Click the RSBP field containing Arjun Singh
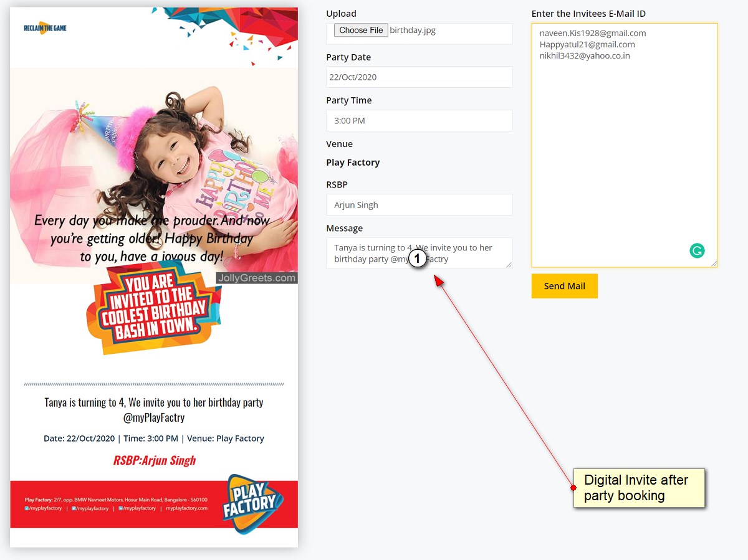Screen dimensions: 748x560 419,205
